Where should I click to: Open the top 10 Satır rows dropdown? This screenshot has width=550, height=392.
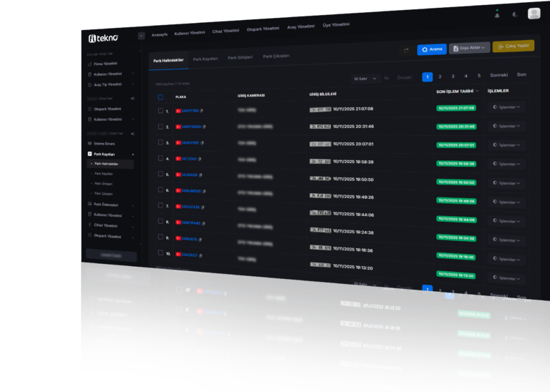[x=365, y=78]
